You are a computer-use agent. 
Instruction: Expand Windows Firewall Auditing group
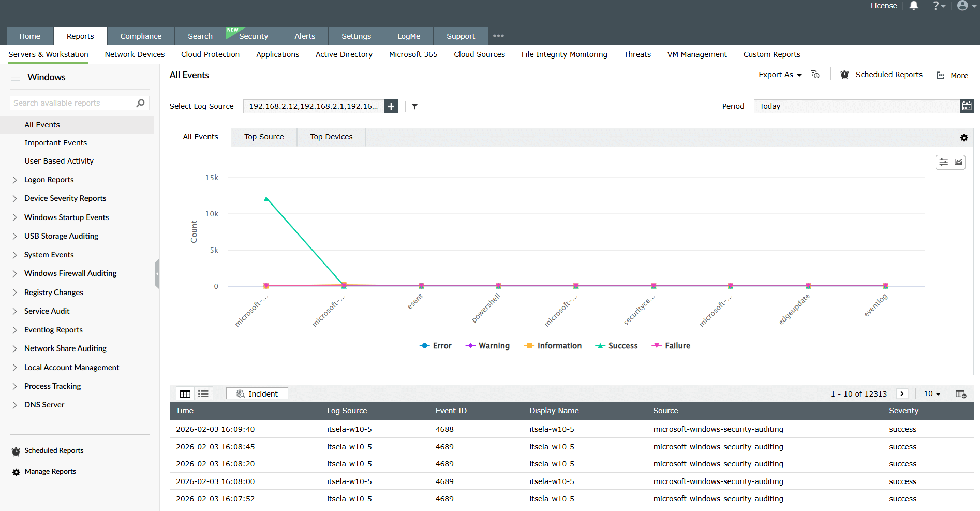click(x=14, y=274)
